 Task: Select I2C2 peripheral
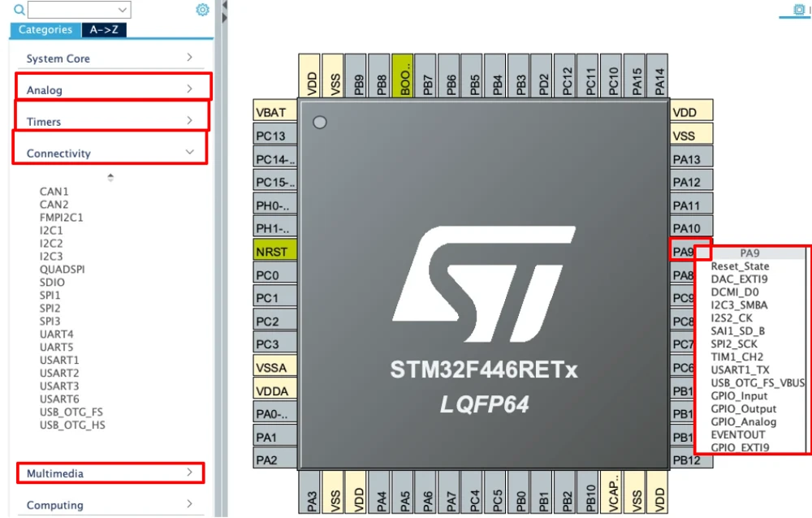51,244
